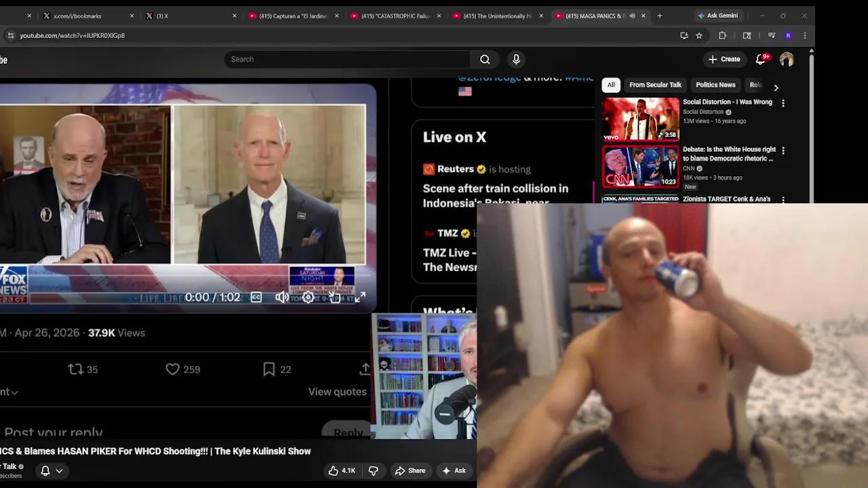The width and height of the screenshot is (868, 488).
Task: Click the Chrome site information icon in address bar
Action: [x=10, y=35]
